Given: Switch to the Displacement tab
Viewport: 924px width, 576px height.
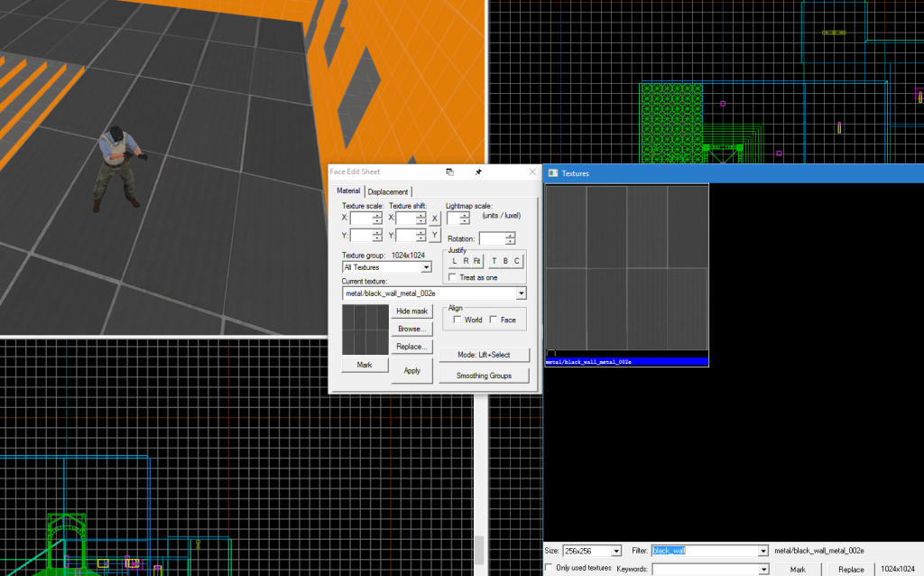Looking at the screenshot, I should (x=388, y=191).
